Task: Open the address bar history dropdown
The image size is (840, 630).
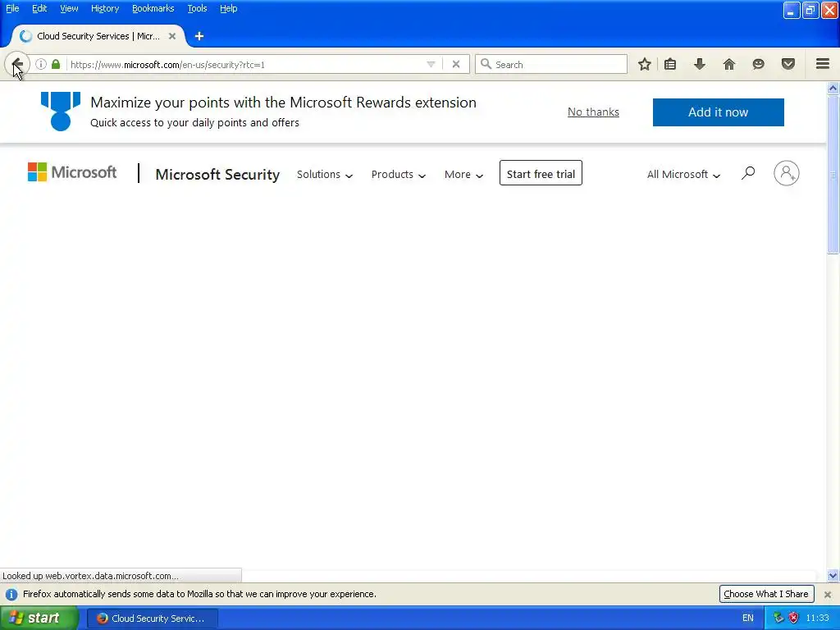Action: (x=431, y=64)
